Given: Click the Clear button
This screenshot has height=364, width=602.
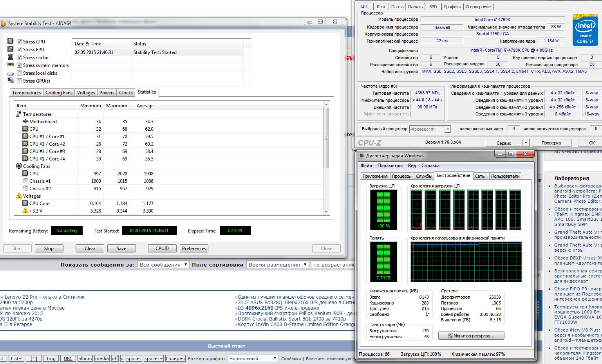Looking at the screenshot, I should coord(90,248).
